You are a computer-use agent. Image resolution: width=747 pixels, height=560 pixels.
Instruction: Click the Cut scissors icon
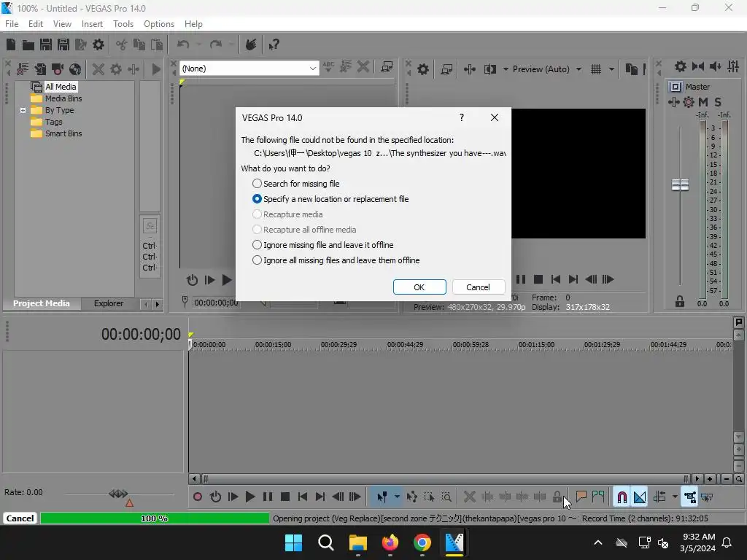(x=122, y=44)
